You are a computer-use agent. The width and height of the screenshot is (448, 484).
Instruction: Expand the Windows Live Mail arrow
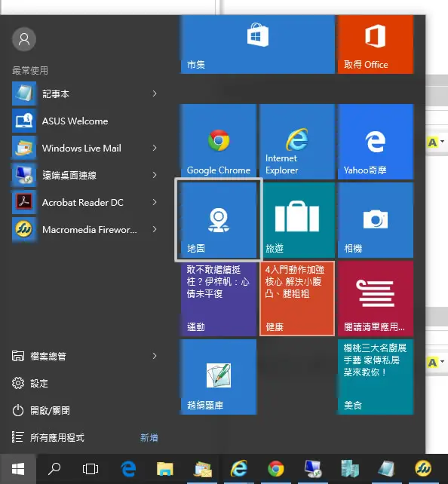tap(155, 149)
